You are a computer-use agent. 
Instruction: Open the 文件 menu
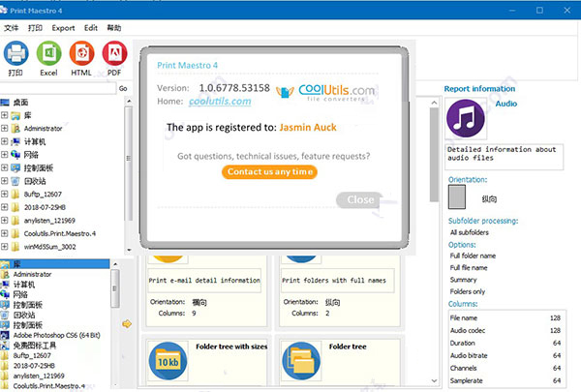[11, 28]
